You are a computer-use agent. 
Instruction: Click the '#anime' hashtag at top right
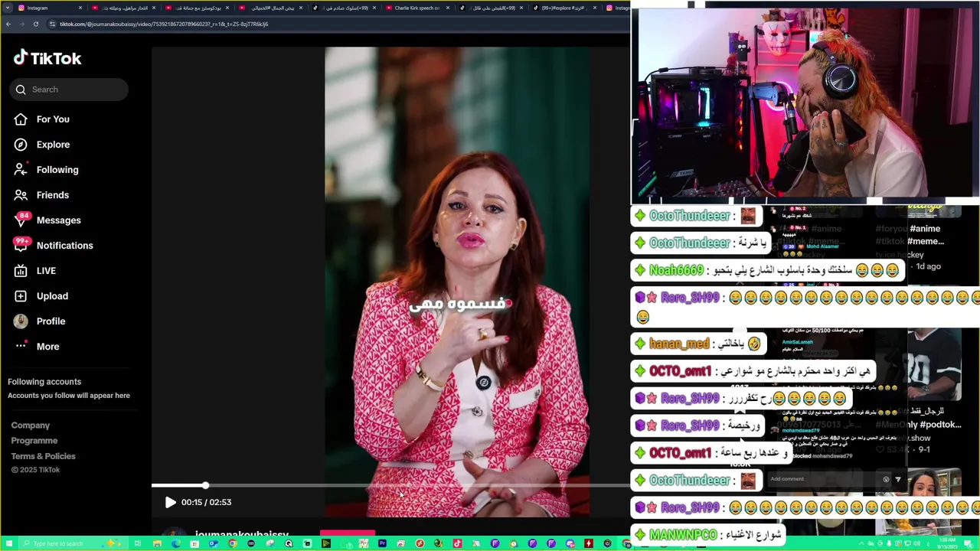924,228
